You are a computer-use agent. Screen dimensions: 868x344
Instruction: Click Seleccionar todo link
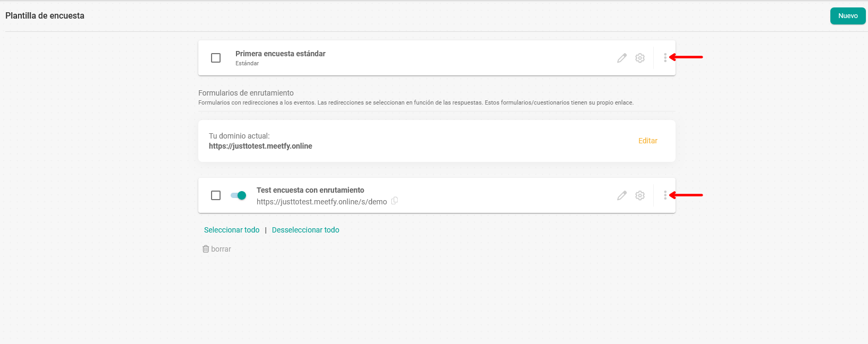(x=232, y=230)
